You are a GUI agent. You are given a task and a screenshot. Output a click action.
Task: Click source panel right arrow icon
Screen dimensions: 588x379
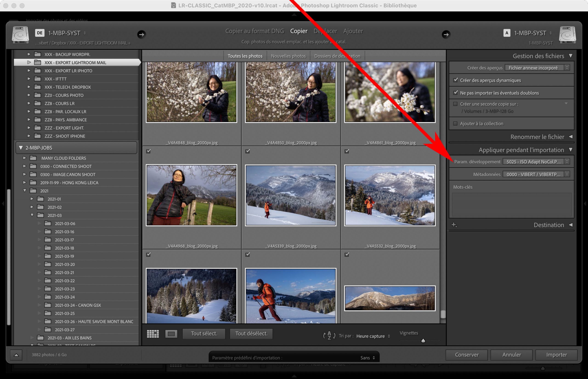pos(141,34)
